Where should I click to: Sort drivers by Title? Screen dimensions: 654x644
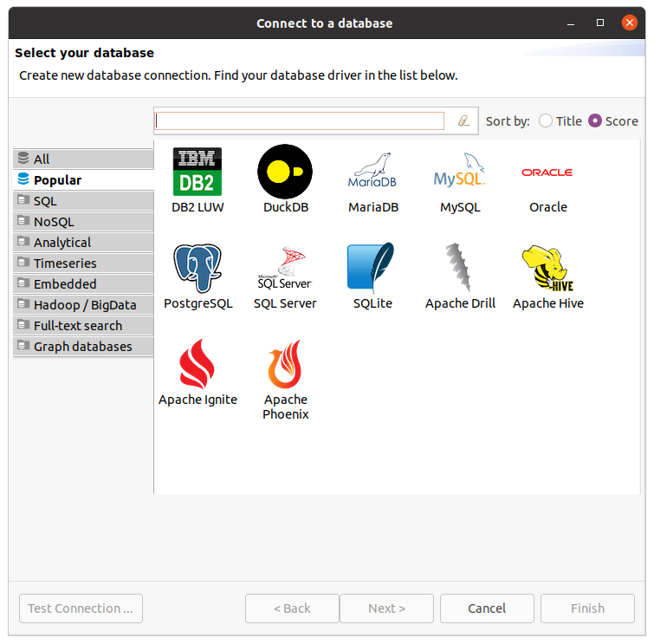(x=546, y=121)
